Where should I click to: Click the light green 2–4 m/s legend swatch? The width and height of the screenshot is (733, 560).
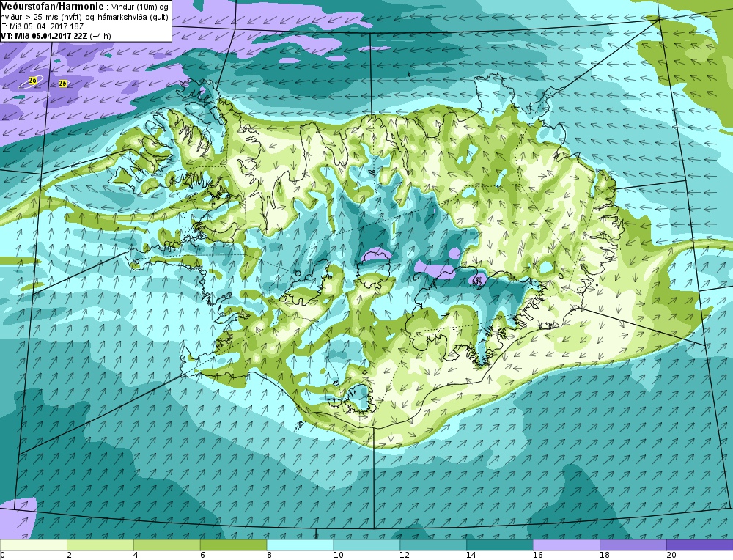(x=100, y=545)
